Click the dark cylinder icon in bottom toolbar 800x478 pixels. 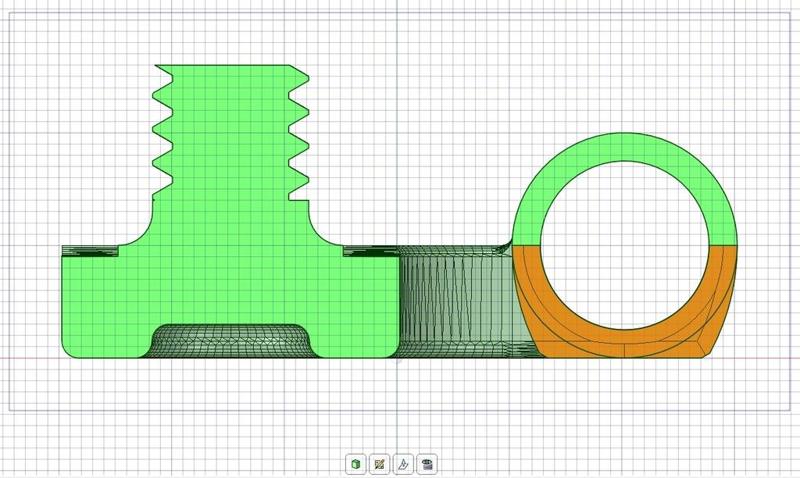tap(427, 464)
